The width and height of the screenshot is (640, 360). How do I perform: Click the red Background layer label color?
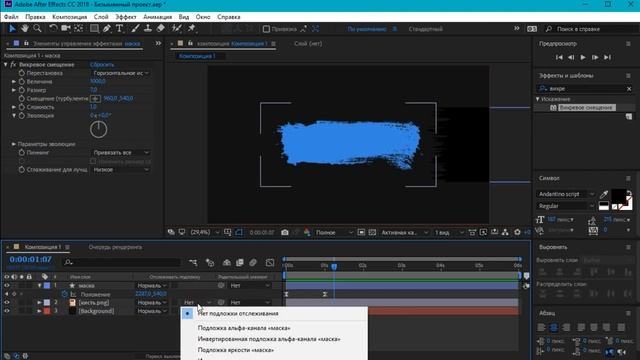47,311
